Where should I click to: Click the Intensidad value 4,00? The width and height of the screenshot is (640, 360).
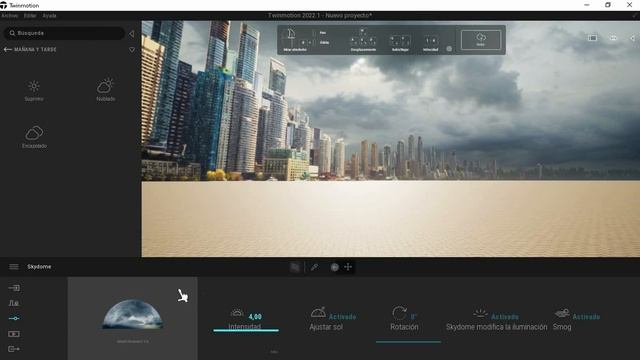(x=255, y=317)
